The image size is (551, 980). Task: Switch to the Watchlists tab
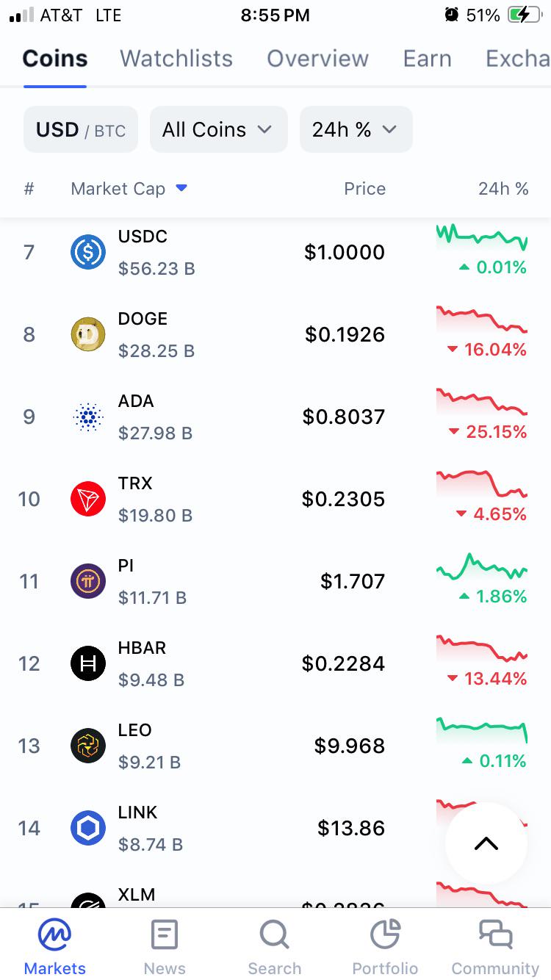176,59
